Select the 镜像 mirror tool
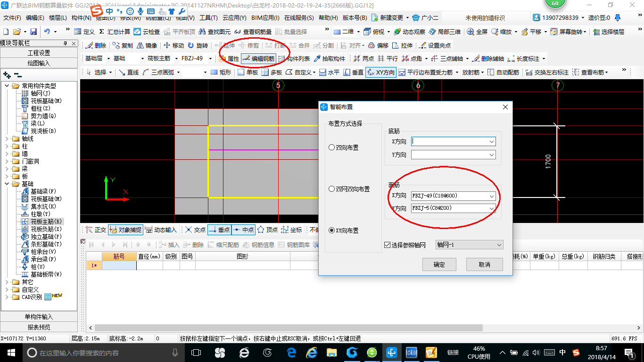 [147, 46]
